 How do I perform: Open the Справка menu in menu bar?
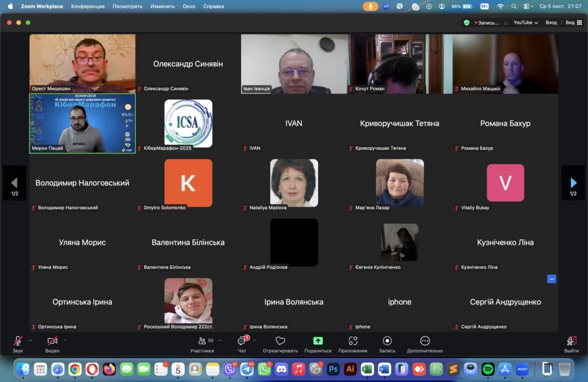214,6
